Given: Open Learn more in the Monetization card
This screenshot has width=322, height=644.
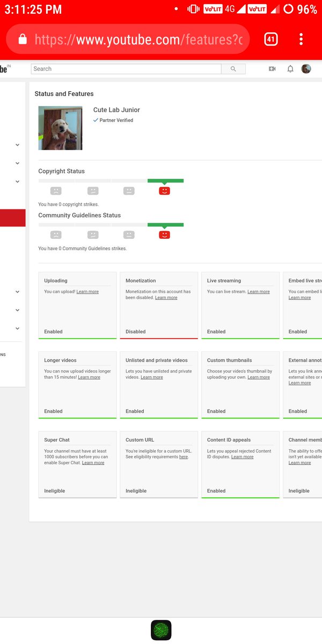Looking at the screenshot, I should click(166, 297).
